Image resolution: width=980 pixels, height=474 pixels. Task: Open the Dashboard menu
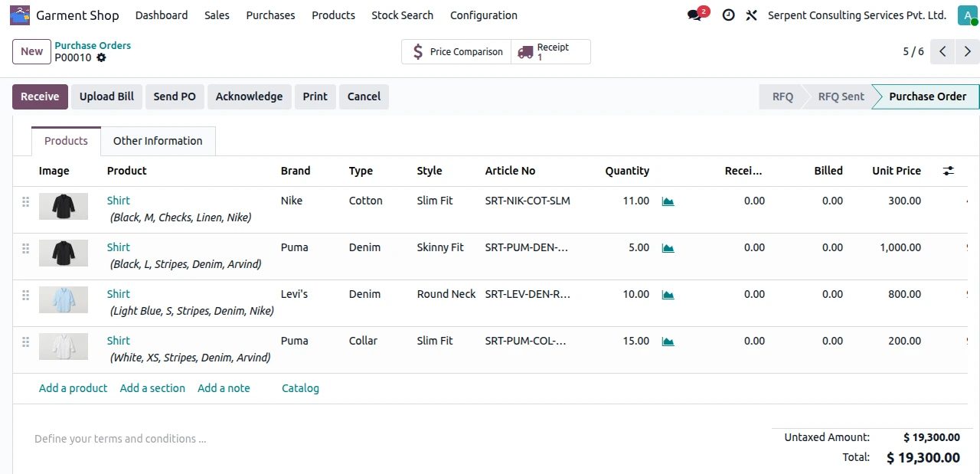tap(162, 15)
